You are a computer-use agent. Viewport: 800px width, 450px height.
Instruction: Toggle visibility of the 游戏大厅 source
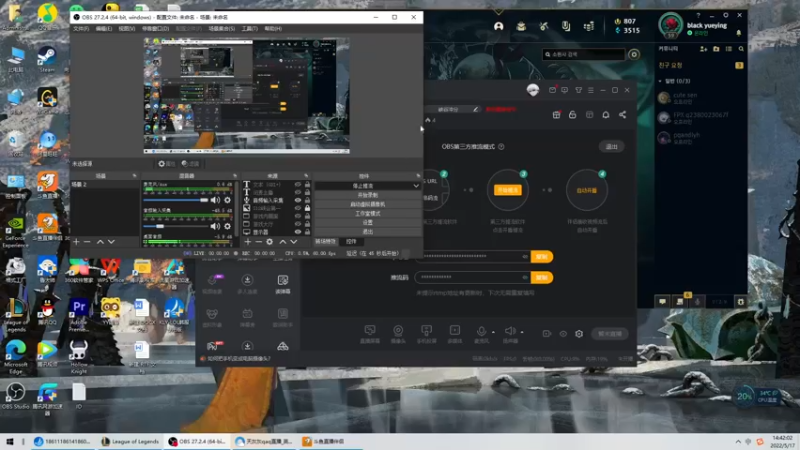298,223
